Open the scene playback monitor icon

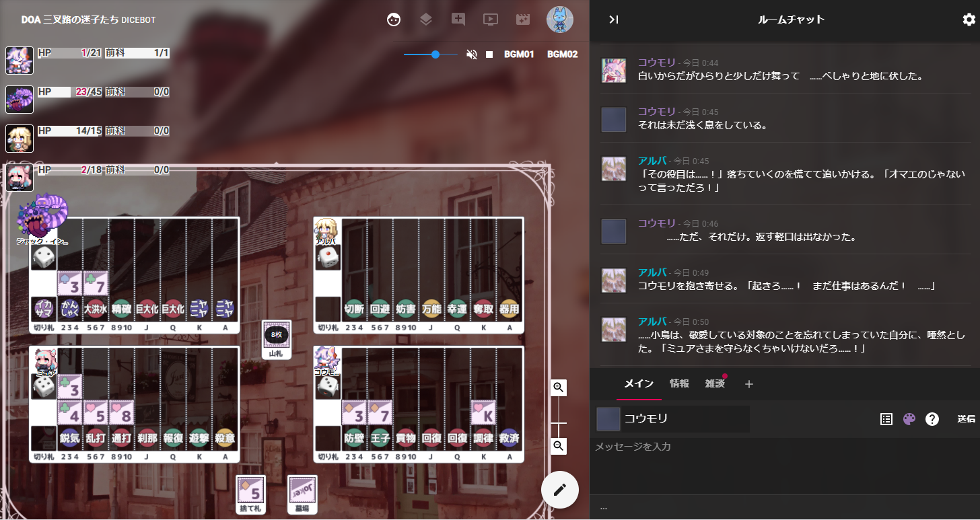[491, 20]
